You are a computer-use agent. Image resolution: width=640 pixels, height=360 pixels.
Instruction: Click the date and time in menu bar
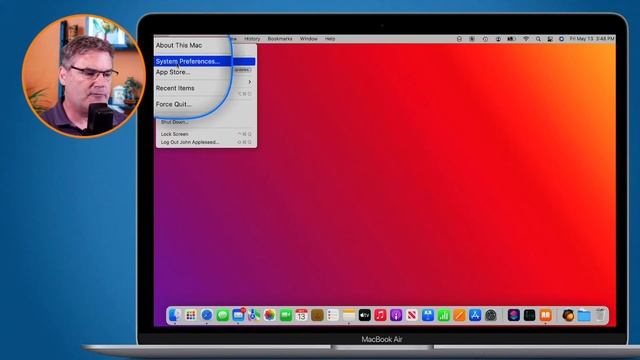(x=592, y=39)
